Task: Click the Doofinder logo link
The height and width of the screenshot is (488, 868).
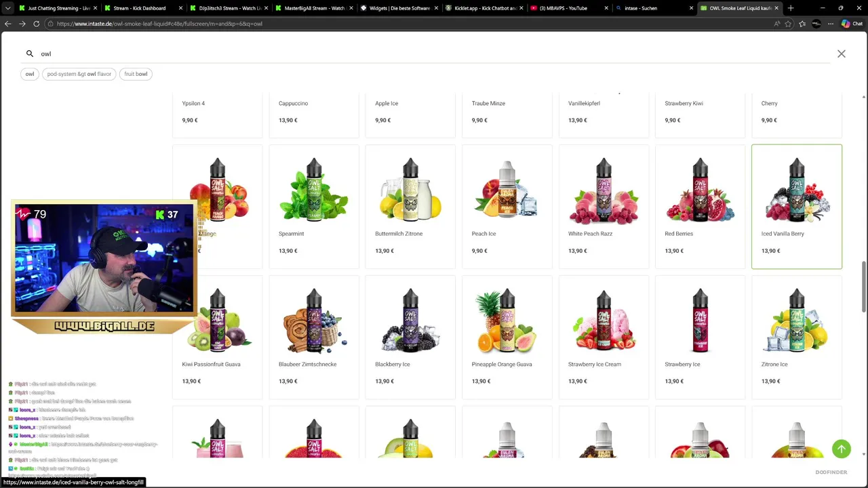Action: pos(831,472)
